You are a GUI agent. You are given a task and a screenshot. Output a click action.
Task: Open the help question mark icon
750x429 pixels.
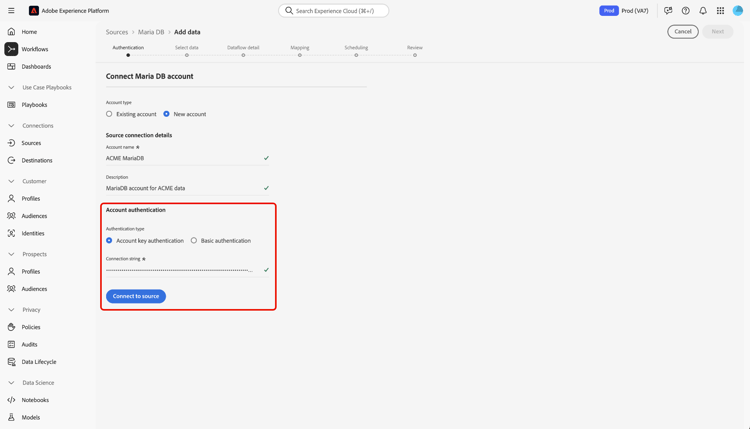coord(685,11)
